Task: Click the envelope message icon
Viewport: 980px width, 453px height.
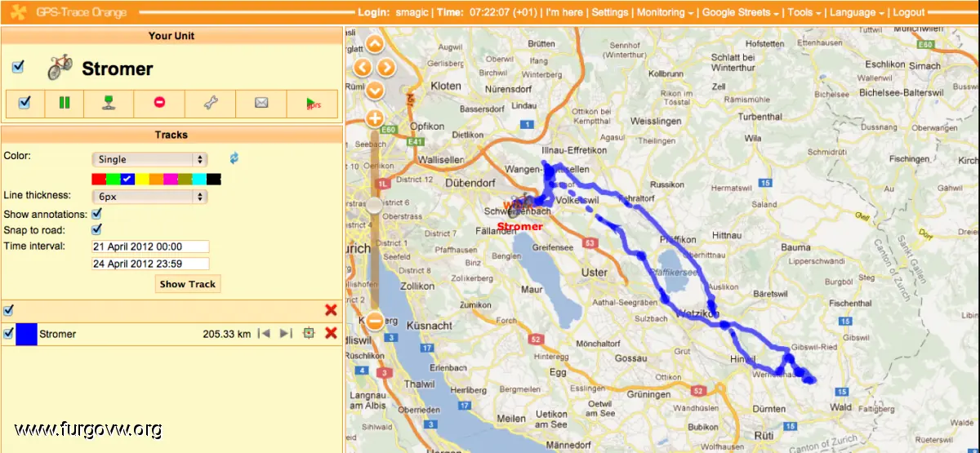Action: click(261, 103)
